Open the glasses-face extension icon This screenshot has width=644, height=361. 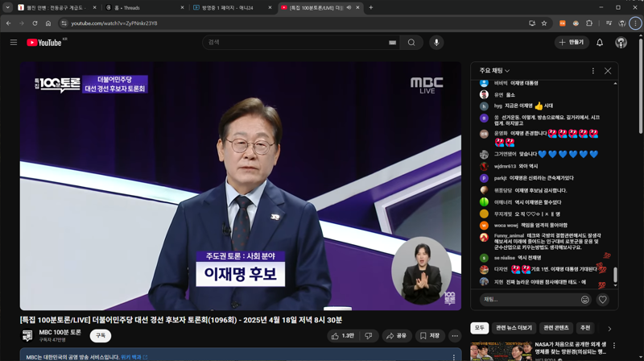pyautogui.click(x=576, y=23)
